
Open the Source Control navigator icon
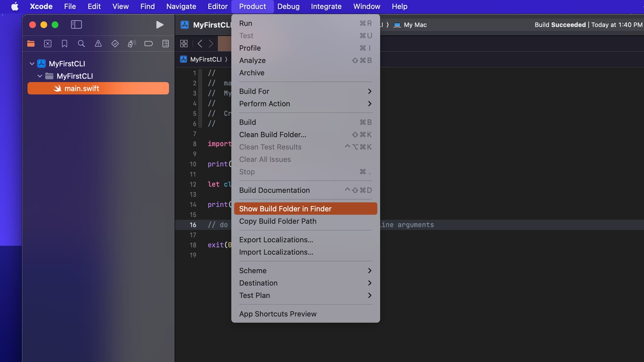pyautogui.click(x=48, y=44)
